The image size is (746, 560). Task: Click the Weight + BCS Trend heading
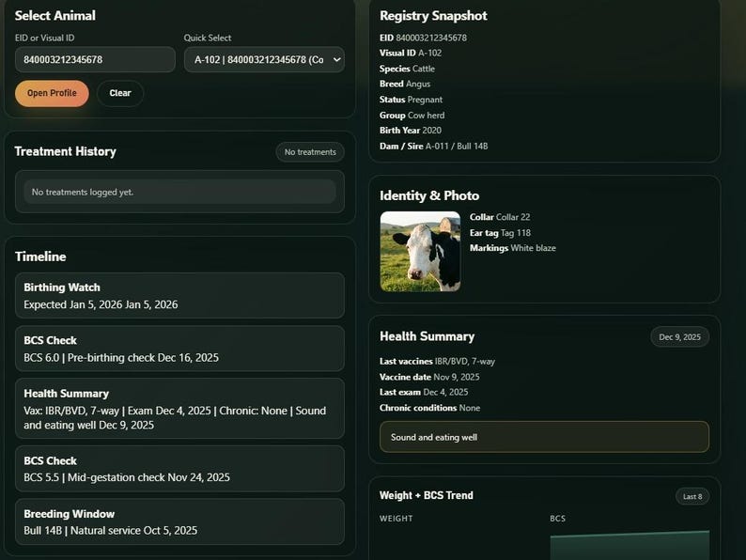(x=427, y=495)
